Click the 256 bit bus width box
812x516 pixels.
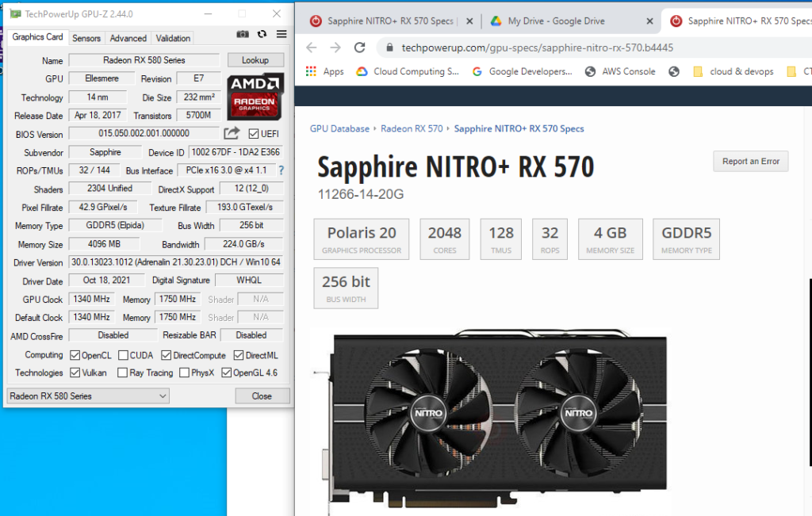346,288
